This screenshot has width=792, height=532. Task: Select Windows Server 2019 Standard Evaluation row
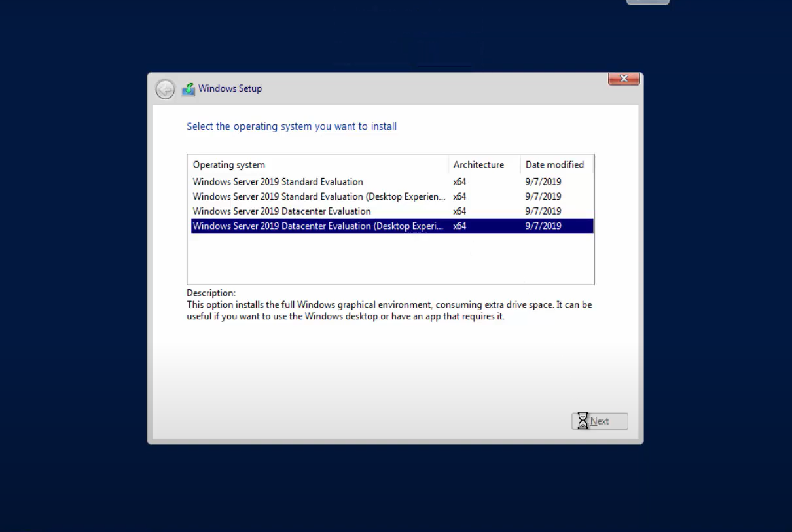392,182
